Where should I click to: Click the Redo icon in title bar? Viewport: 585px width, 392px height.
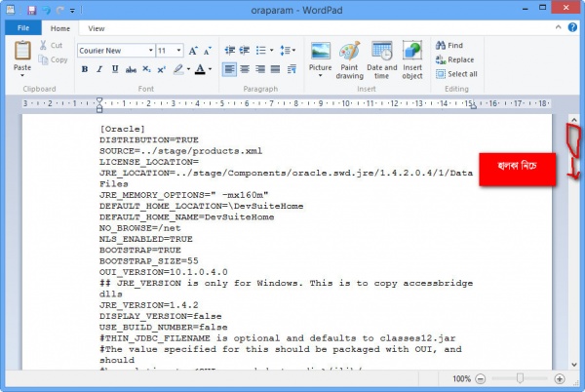59,10
